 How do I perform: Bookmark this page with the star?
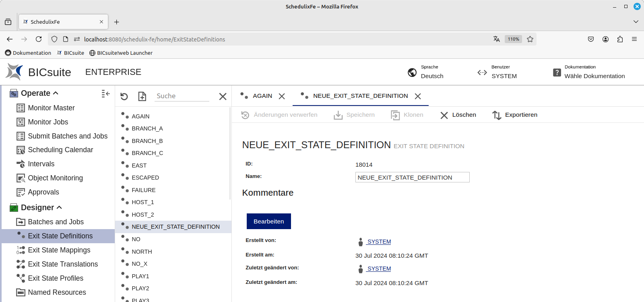(530, 39)
